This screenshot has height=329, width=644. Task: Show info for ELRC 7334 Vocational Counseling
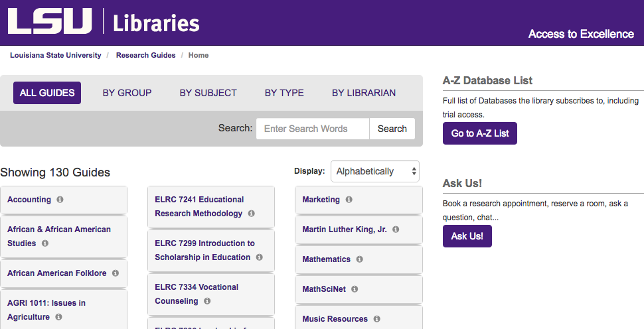pyautogui.click(x=207, y=301)
